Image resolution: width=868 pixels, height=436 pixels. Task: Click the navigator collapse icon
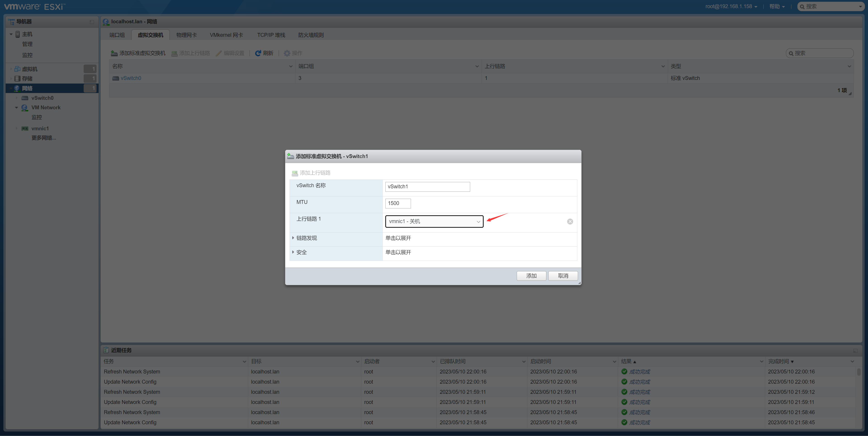(92, 22)
